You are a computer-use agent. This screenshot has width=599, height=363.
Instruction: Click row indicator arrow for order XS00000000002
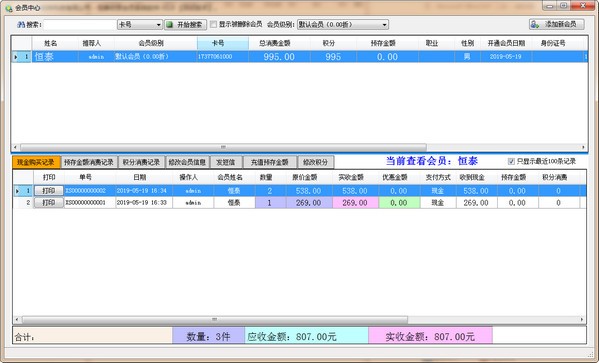pos(17,191)
